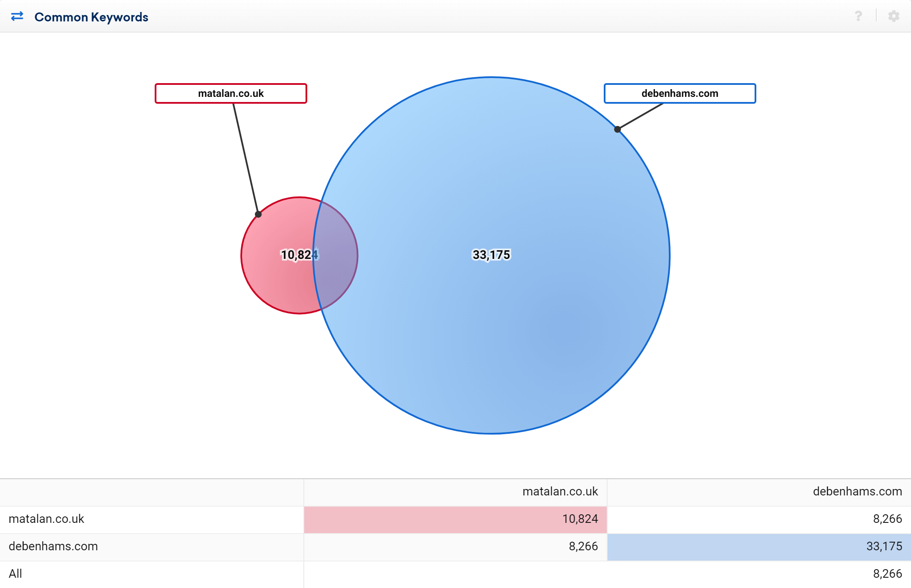Click the debenhams.com chart label box
Screen dimensions: 911x588
click(680, 93)
